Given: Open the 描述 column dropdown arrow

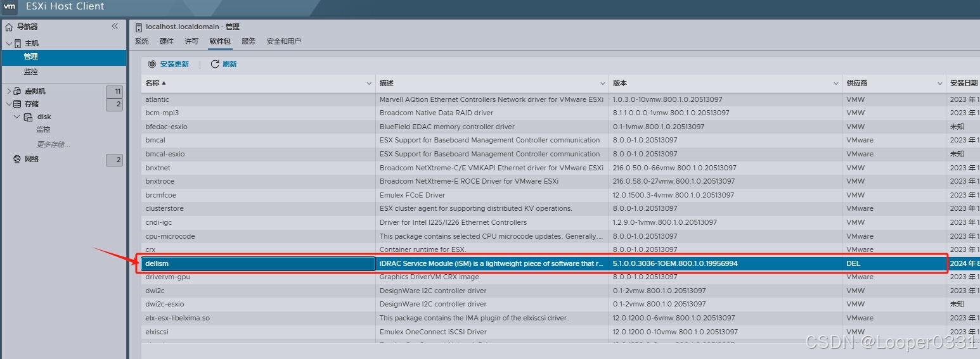Looking at the screenshot, I should 603,84.
